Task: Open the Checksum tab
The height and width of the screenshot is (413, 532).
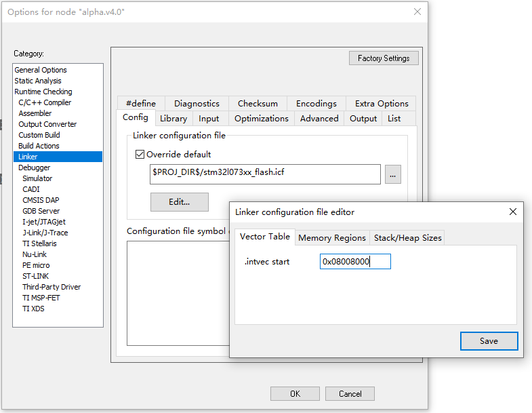Action: [258, 104]
